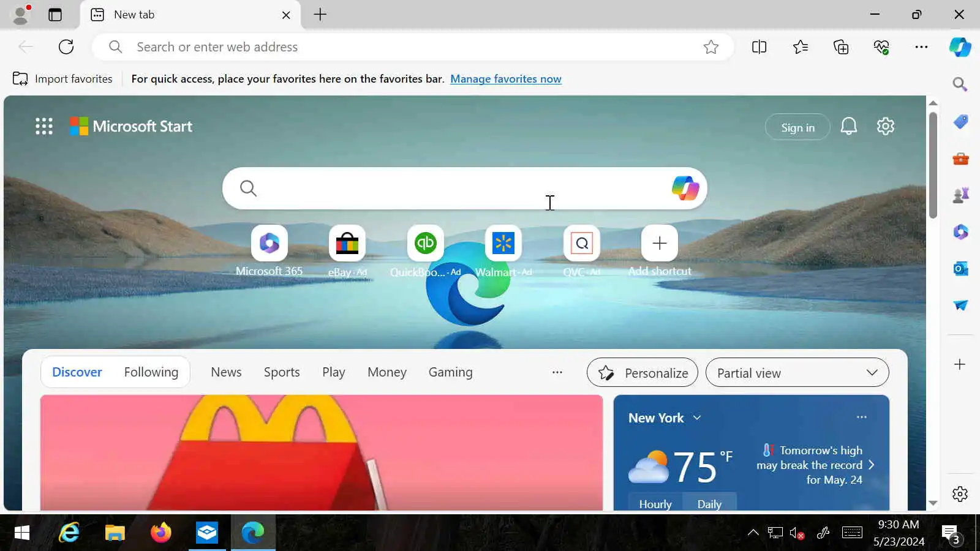
Task: Click Import favorites
Action: point(62,79)
